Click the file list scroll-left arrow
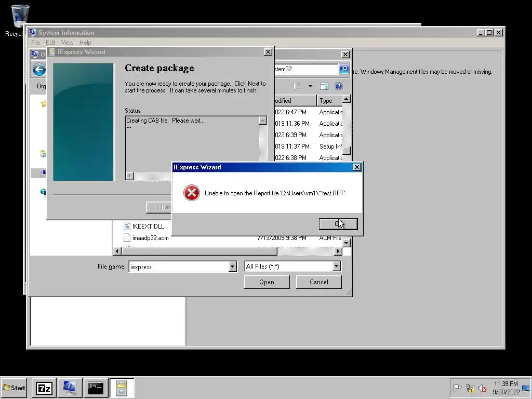 (117, 251)
